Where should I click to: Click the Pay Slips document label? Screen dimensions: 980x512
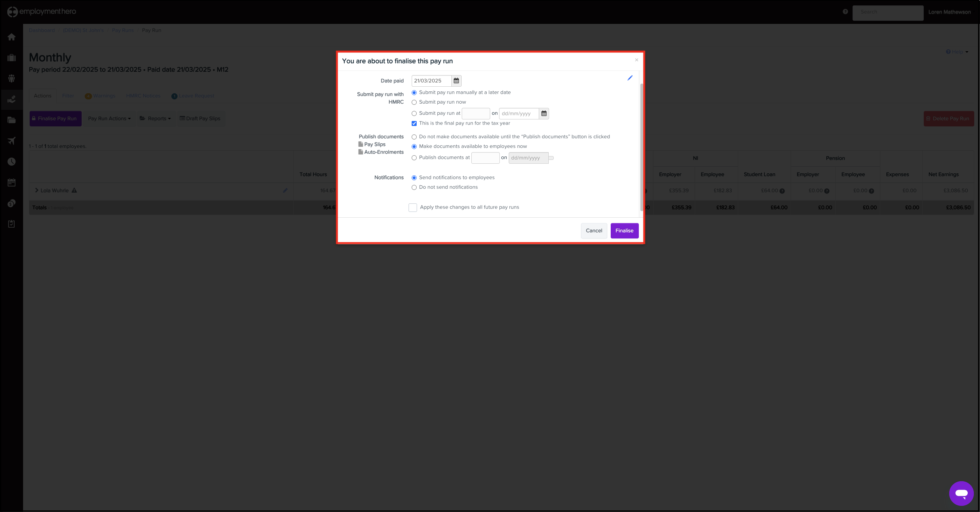click(375, 144)
